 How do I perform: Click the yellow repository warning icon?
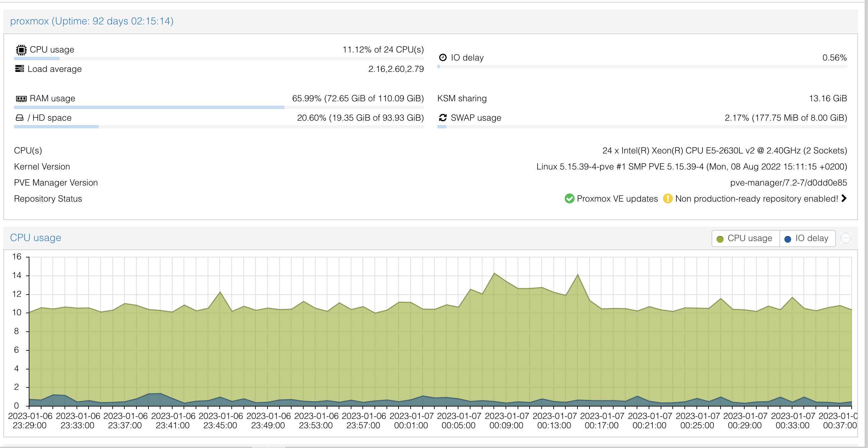coord(667,198)
